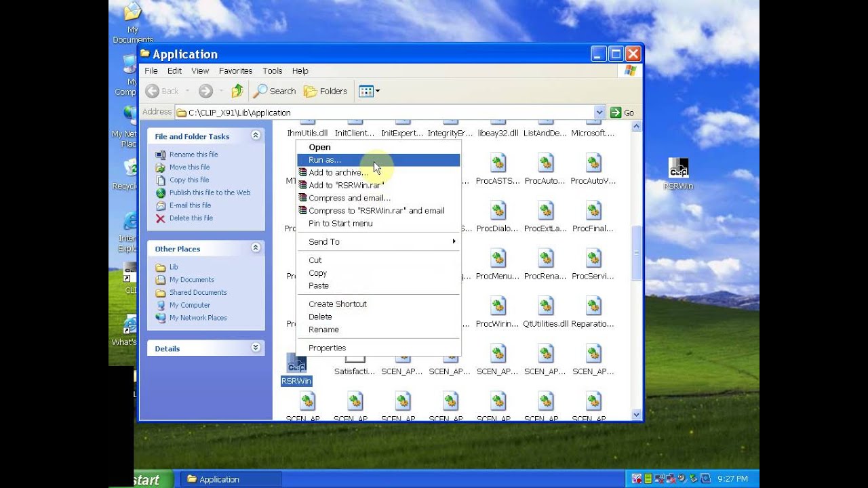This screenshot has width=868, height=488.
Task: Open the Favorites menu
Action: (x=235, y=70)
